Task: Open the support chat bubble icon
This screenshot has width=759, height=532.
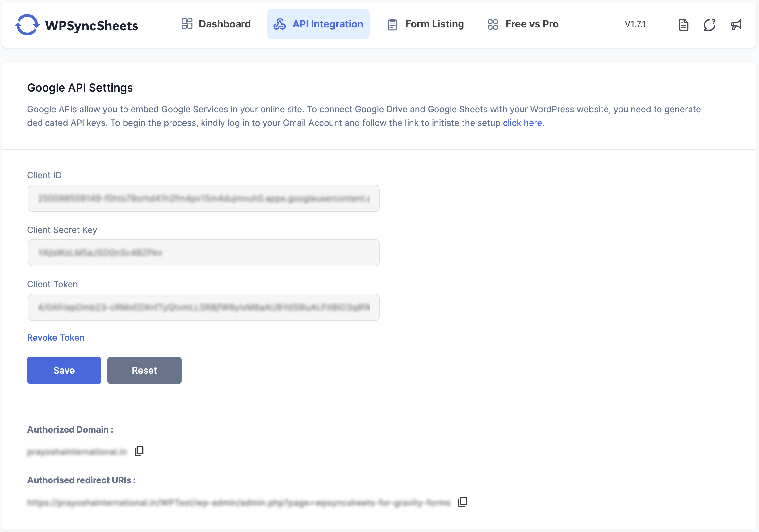Action: point(709,24)
